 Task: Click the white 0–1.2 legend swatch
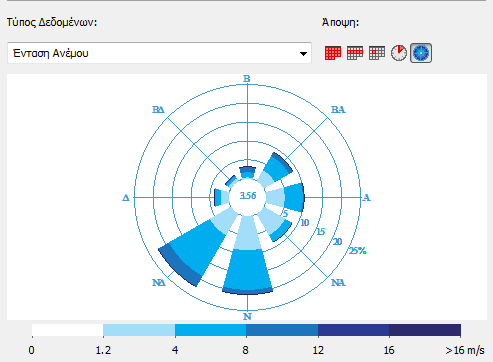click(67, 330)
